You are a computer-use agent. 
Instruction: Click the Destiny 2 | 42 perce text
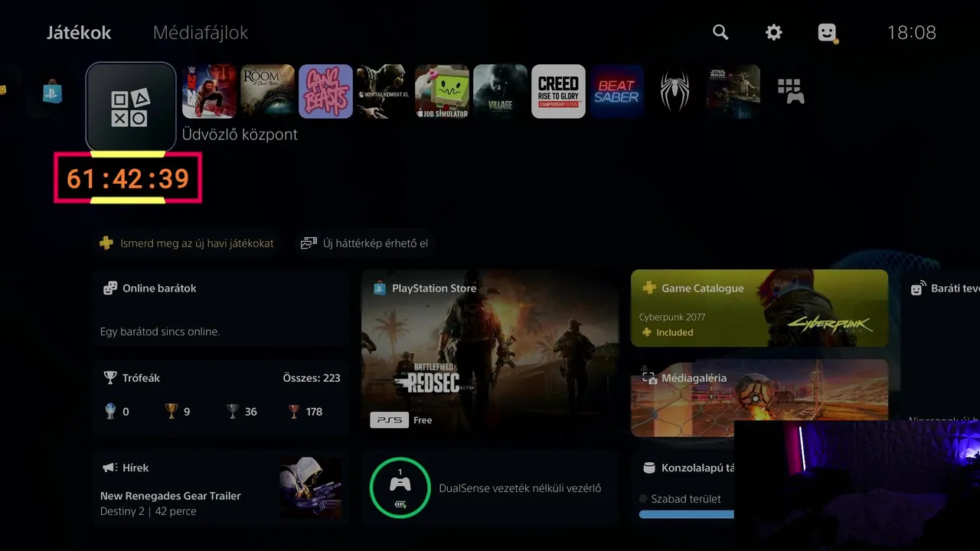pyautogui.click(x=149, y=511)
